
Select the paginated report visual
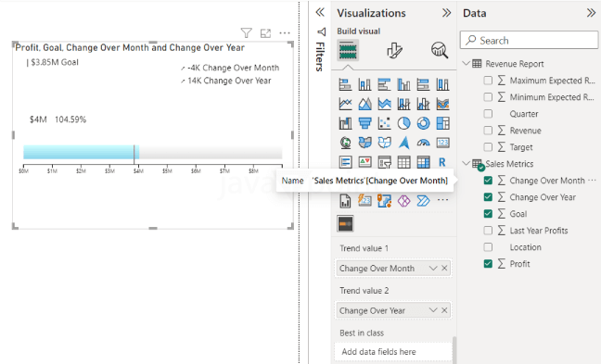pyautogui.click(x=345, y=201)
